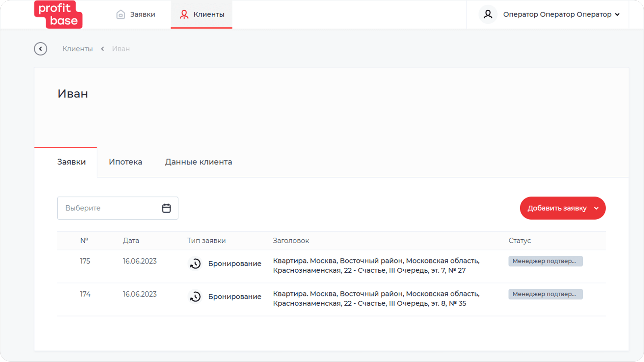Click the calendar icon in date field
The image size is (644, 362).
pos(166,208)
